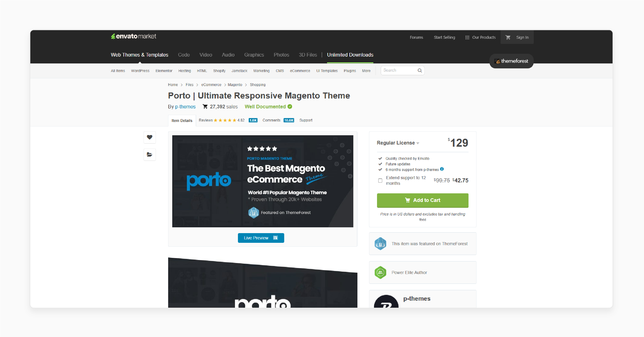Select Shopify category

point(219,71)
